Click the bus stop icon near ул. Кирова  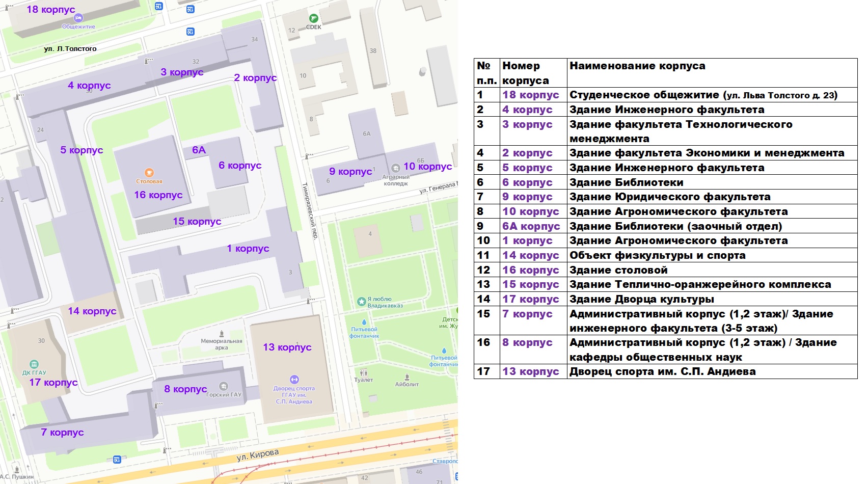tap(117, 460)
